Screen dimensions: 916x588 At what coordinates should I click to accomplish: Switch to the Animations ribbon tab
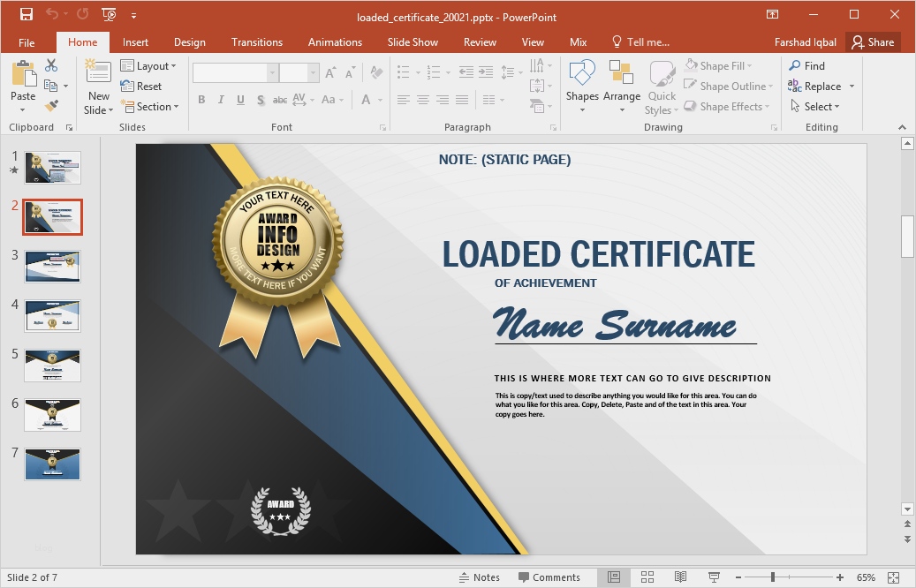335,41
